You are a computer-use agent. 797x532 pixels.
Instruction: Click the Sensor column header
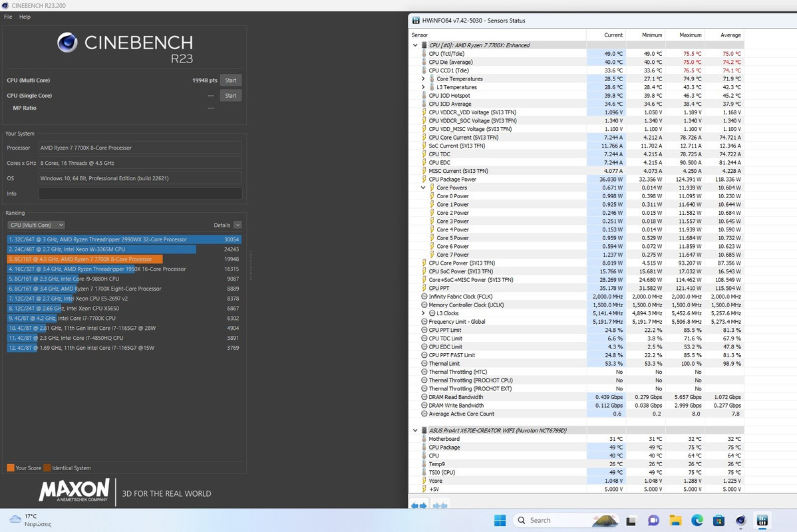[498, 35]
